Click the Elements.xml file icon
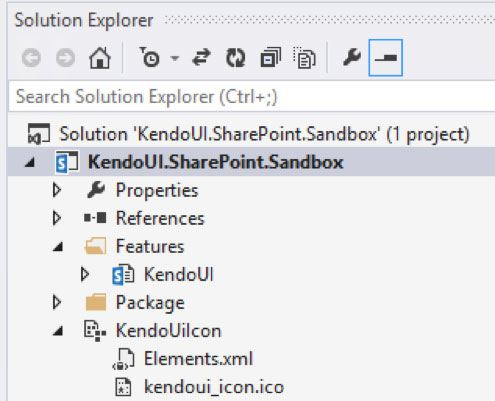Screen dimensions: 495x401 click(123, 359)
